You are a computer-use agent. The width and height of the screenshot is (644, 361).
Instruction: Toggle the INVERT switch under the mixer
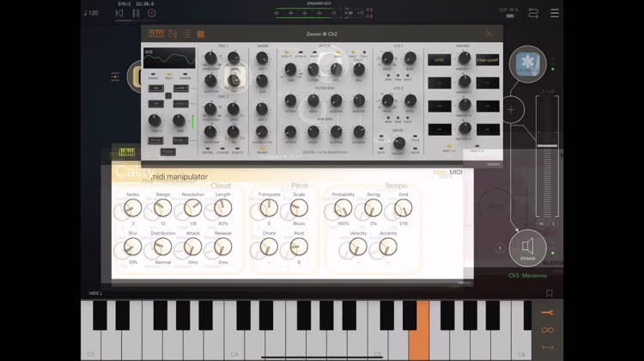coord(263,150)
